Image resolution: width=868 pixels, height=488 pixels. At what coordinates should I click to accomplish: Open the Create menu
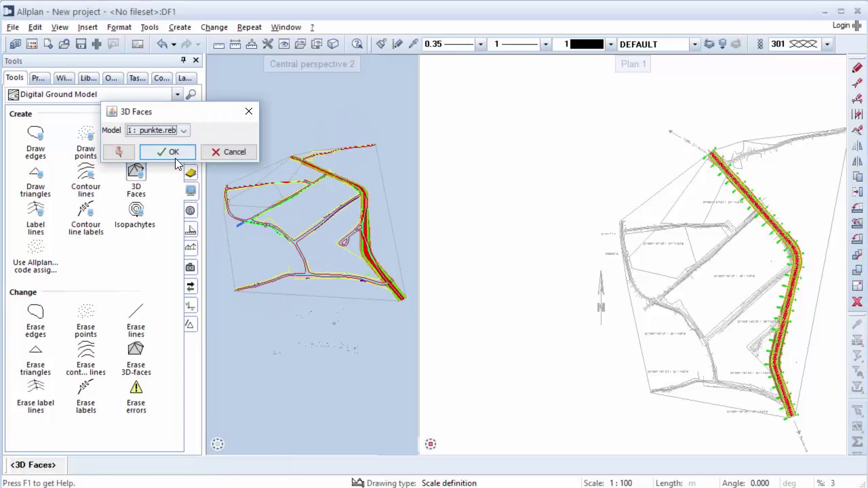(180, 27)
